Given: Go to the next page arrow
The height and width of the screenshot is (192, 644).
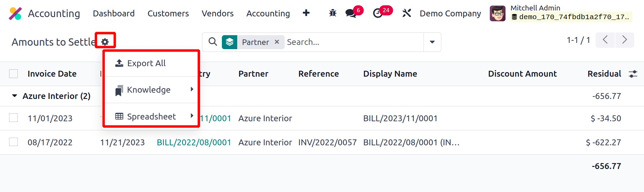Looking at the screenshot, I should coord(624,40).
